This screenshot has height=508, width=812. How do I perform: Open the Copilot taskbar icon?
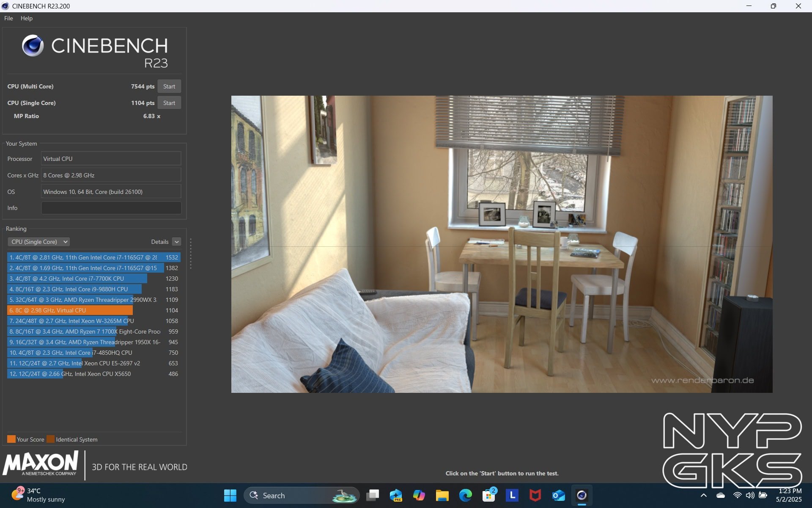coord(419,495)
